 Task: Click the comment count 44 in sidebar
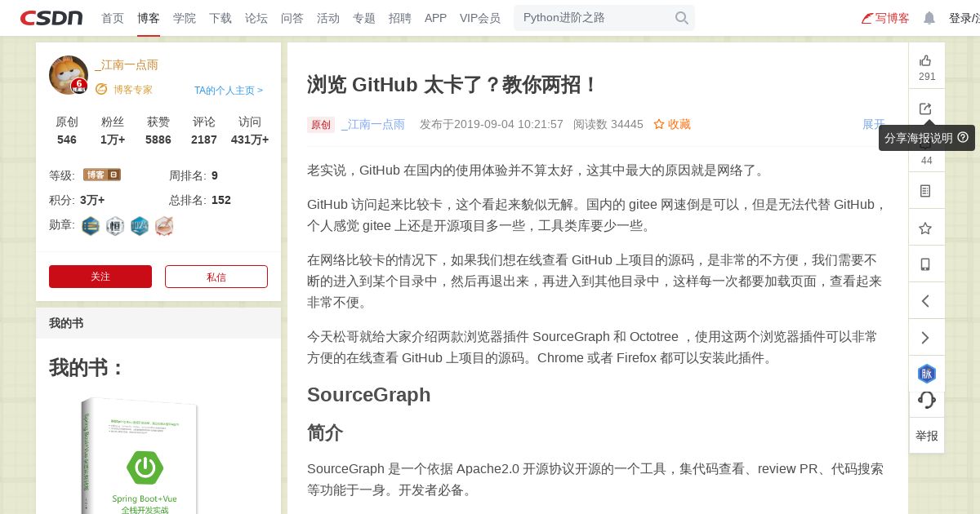[x=927, y=161]
